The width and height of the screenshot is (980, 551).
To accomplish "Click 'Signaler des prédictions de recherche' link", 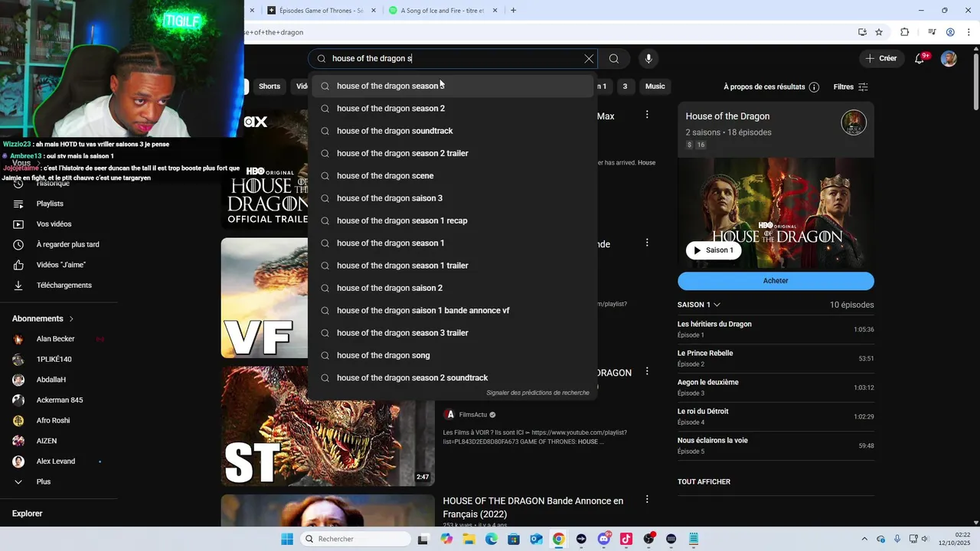I will pyautogui.click(x=537, y=393).
